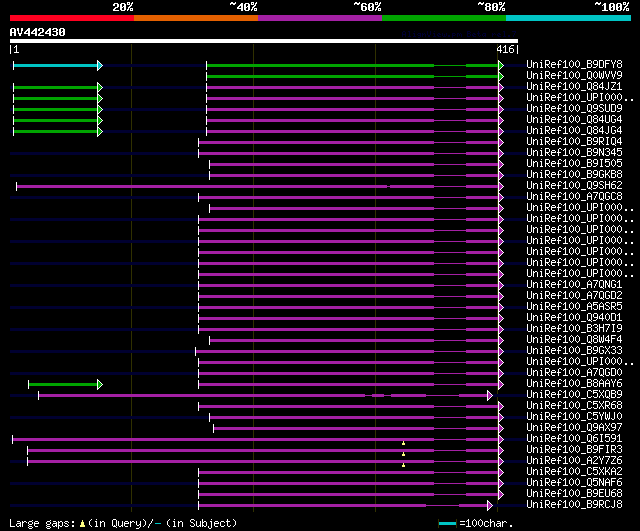Select the UniRef100_B9I505 label

(574, 163)
